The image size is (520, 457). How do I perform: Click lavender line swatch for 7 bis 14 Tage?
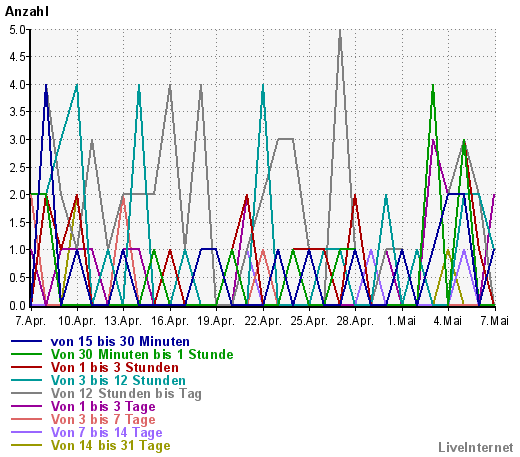pyautogui.click(x=27, y=432)
